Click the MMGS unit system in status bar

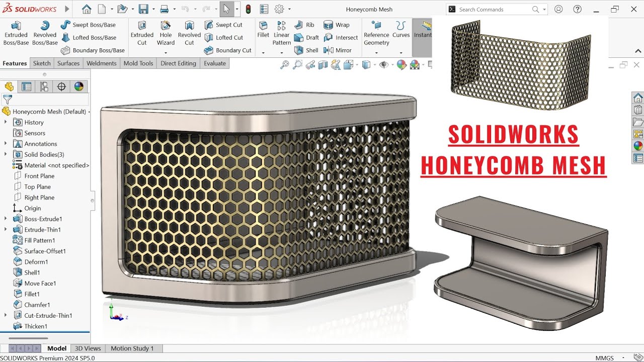604,358
